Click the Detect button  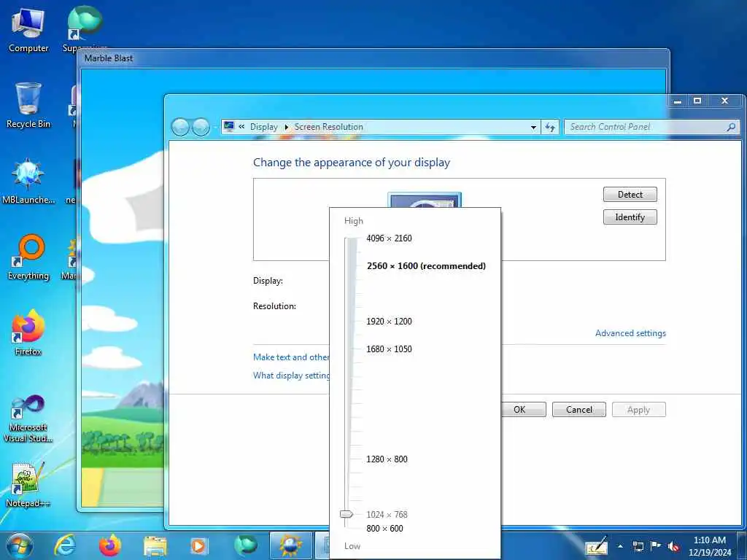point(630,194)
